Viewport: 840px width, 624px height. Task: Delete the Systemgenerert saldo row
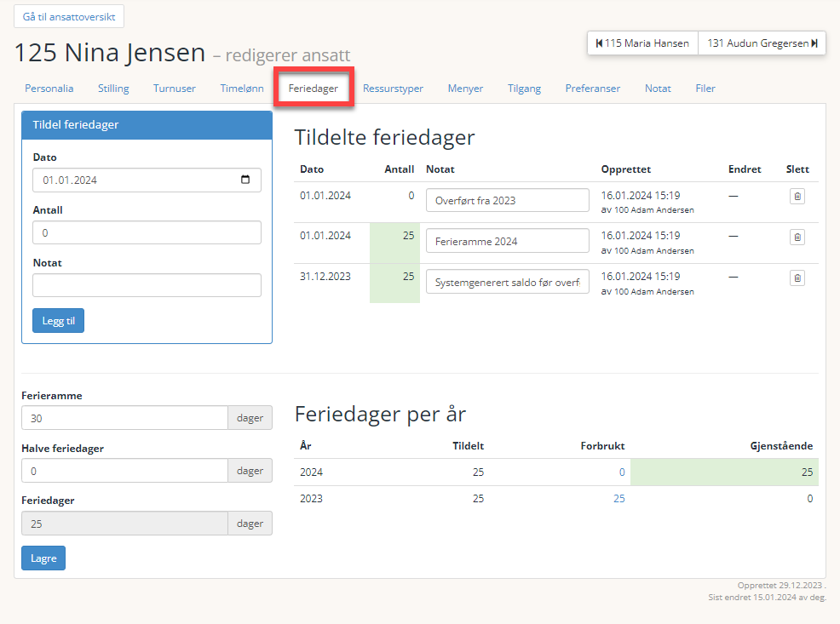797,278
